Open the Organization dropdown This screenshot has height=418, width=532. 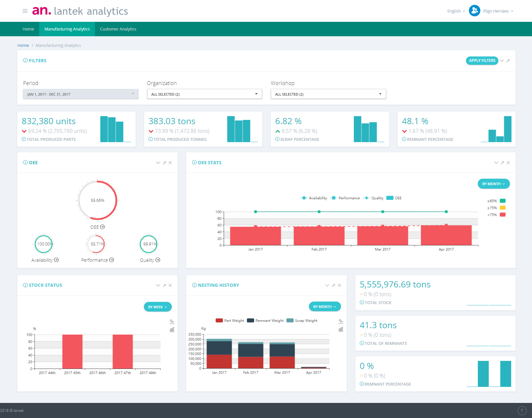204,94
